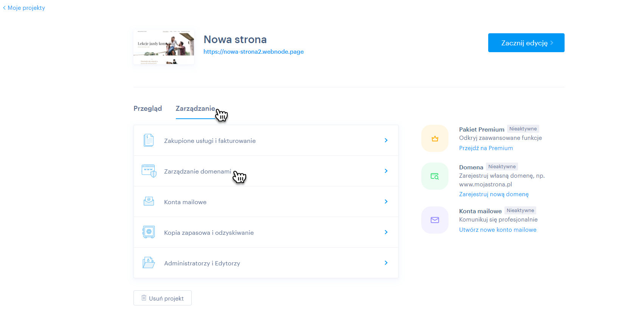The width and height of the screenshot is (644, 327).
Task: Click the Zakupione usługi i fakturowanie label
Action: tap(210, 141)
